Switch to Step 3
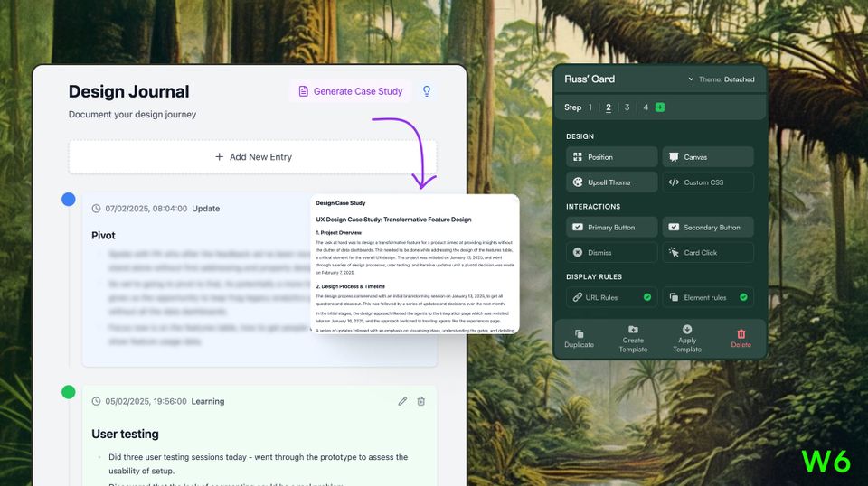This screenshot has height=486, width=868. pos(627,107)
